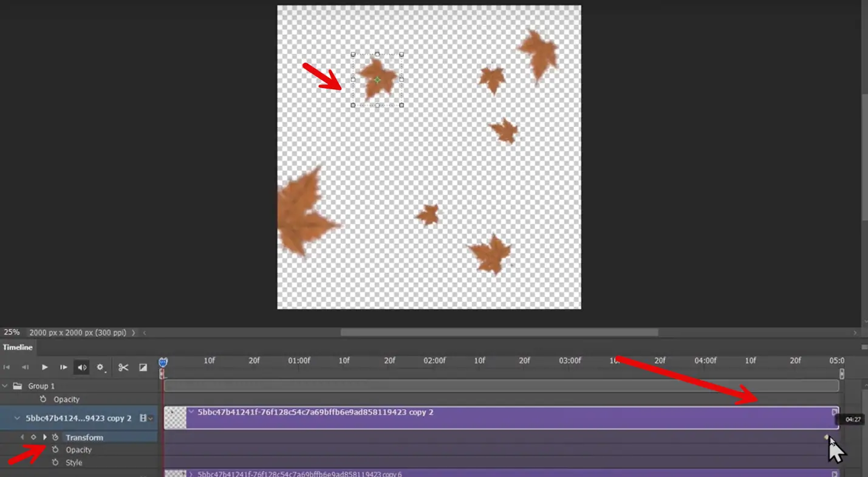Play the timeline animation
Screen dimensions: 868x477
pos(44,368)
